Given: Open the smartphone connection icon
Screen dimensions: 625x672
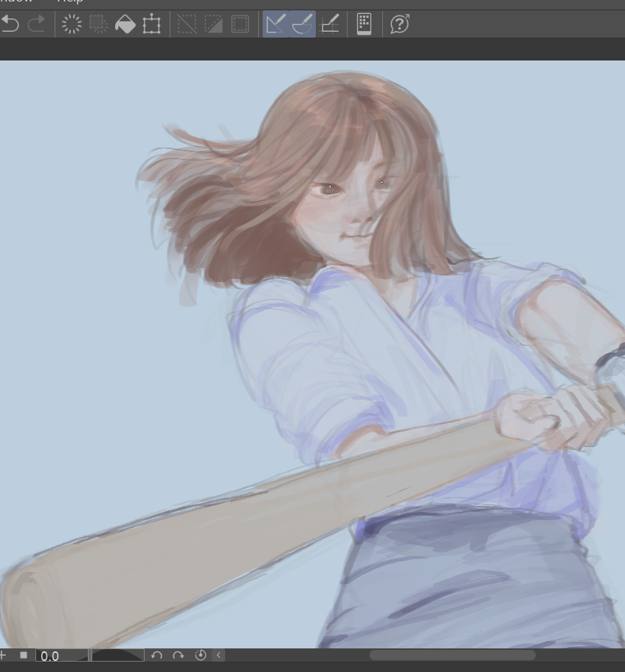Looking at the screenshot, I should [364, 24].
